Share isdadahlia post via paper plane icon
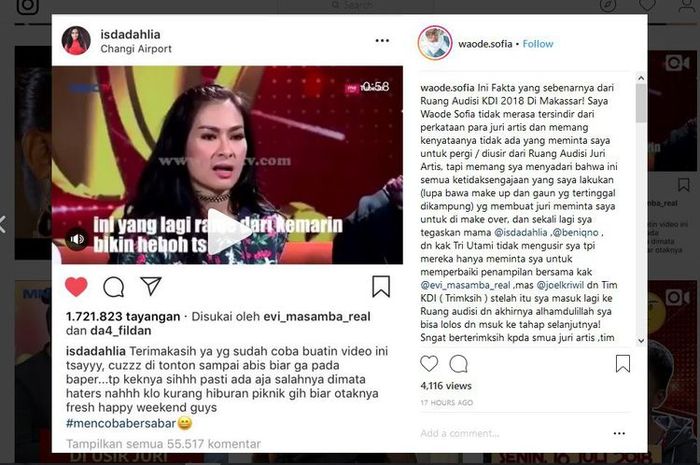700x465 pixels. (x=150, y=286)
